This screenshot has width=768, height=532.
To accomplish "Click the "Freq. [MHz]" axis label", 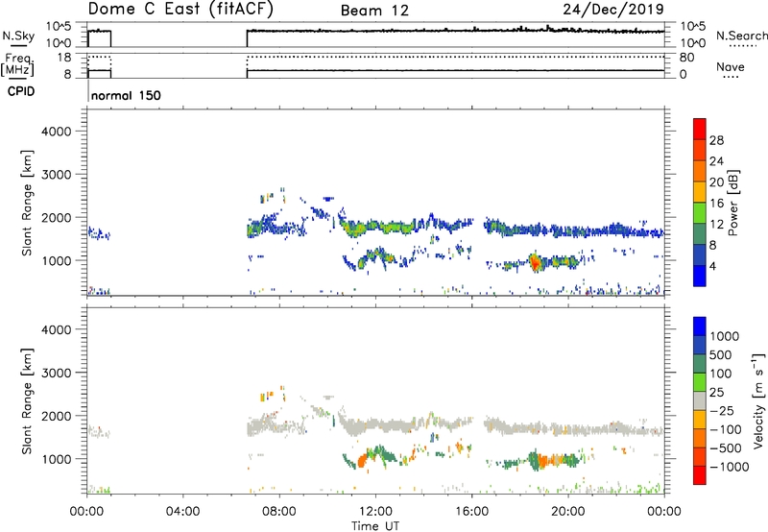I will (17, 64).
